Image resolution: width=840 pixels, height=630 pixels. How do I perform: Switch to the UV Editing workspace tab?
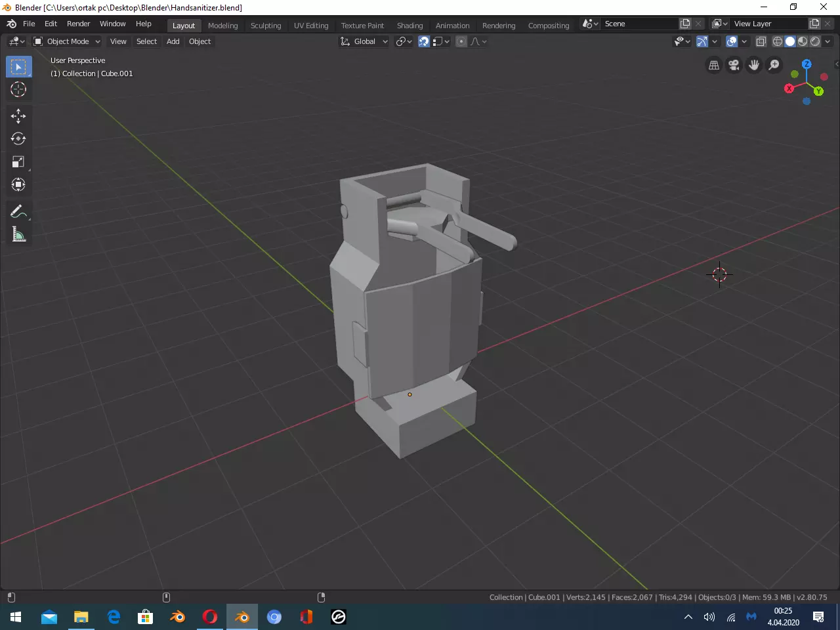pos(311,26)
